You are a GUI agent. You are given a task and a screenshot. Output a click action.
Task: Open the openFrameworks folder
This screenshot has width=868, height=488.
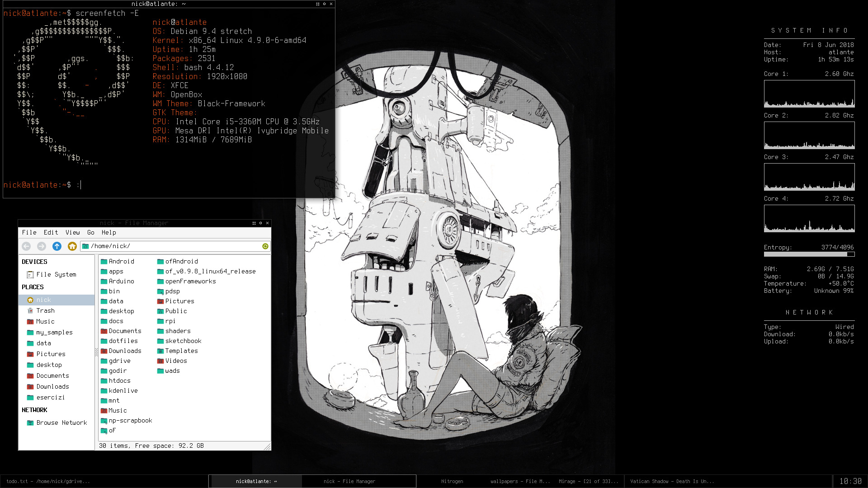click(x=190, y=282)
